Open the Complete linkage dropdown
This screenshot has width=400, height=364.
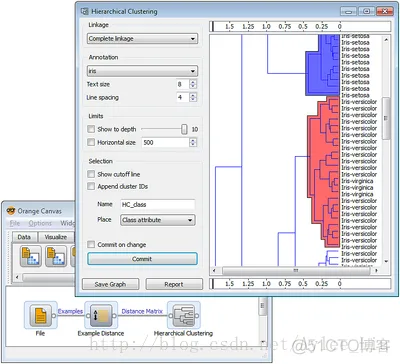pos(142,39)
